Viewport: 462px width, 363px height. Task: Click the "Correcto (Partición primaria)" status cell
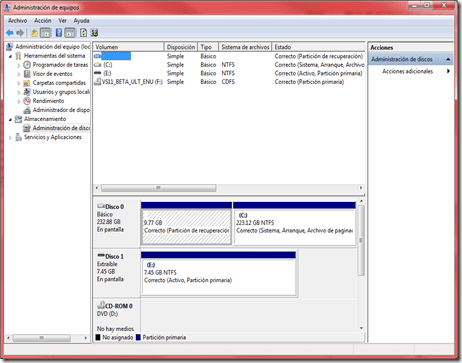pos(309,82)
